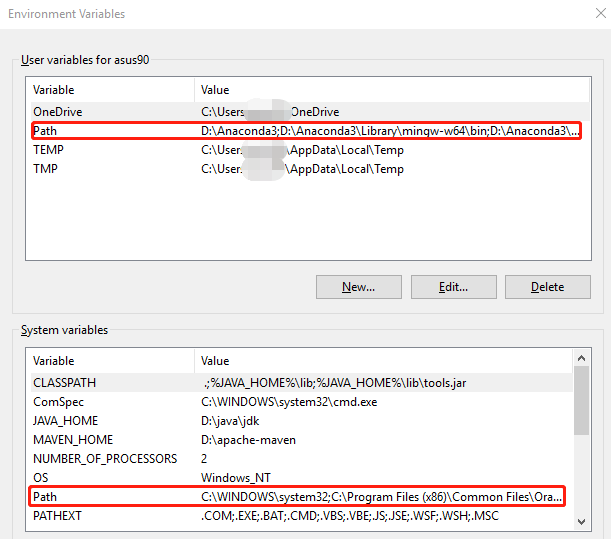This screenshot has height=539, width=611.
Task: Click the Variable column header in user variables
Action: [x=112, y=90]
